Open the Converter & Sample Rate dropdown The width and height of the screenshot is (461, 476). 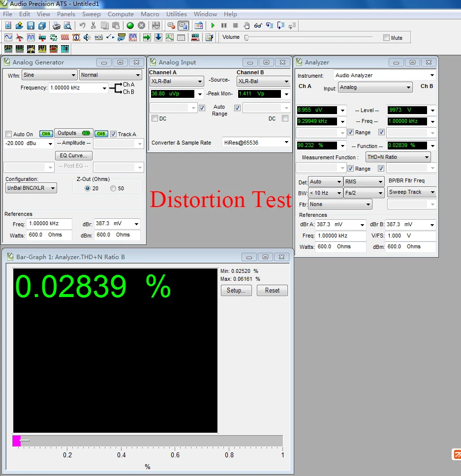point(256,143)
